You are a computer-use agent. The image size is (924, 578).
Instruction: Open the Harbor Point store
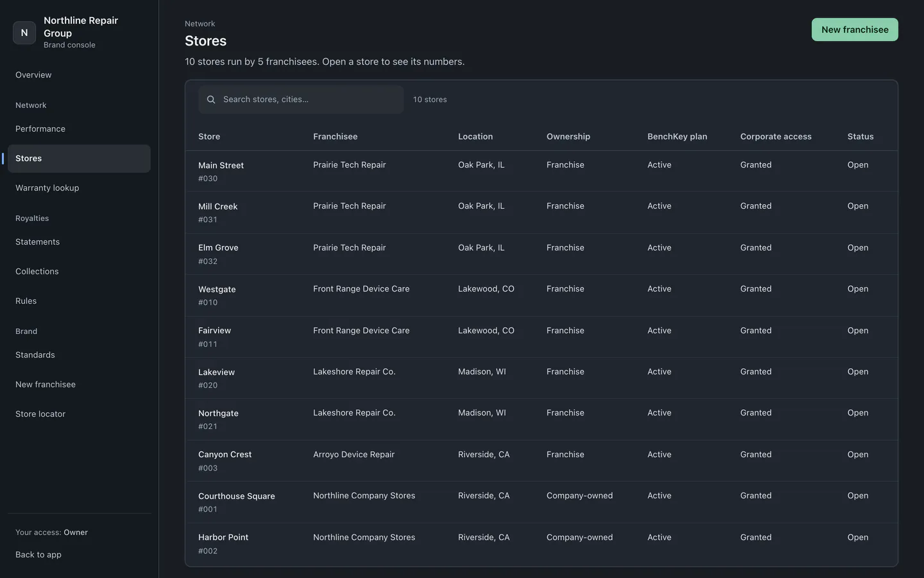(542, 544)
